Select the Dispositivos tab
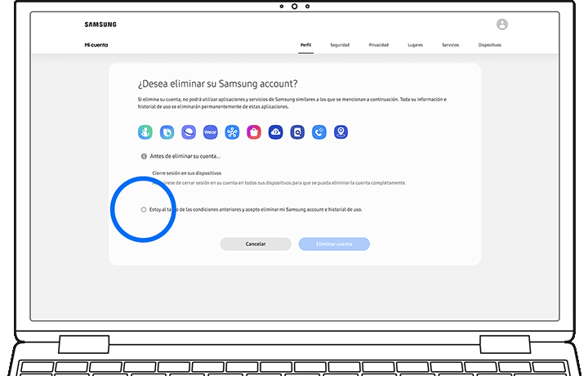588x376 pixels. click(489, 45)
